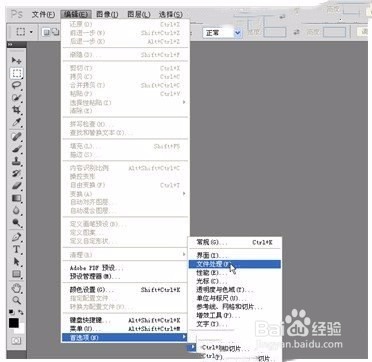This screenshot has height=362, width=372.
Task: Open the 文件(F) menu
Action: [x=43, y=14]
